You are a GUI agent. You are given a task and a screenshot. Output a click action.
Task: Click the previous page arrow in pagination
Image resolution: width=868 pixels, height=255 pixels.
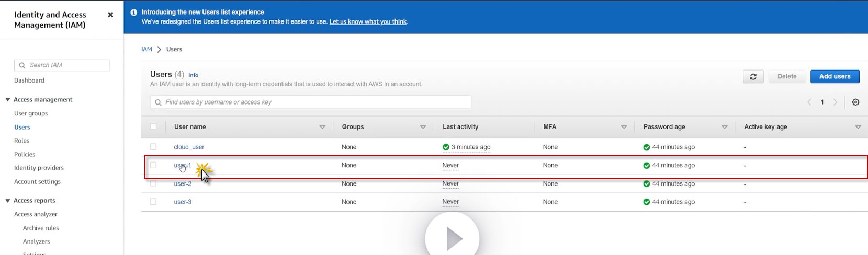coord(809,102)
